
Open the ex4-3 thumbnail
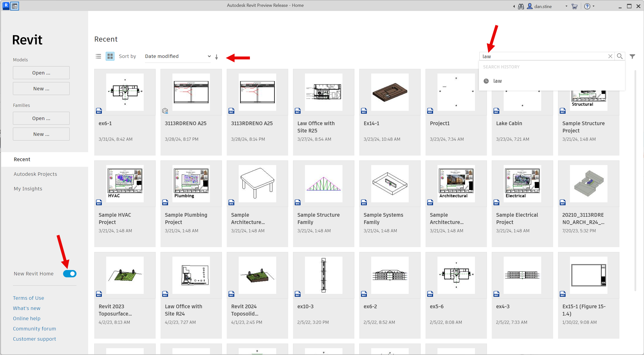(522, 275)
